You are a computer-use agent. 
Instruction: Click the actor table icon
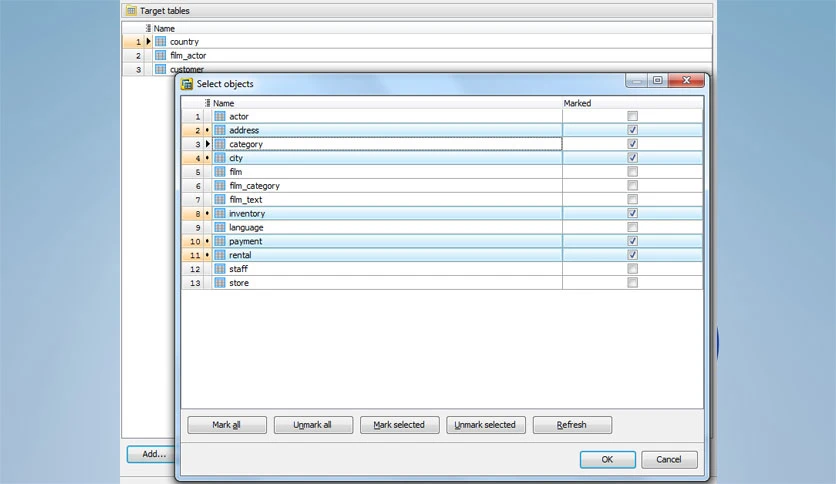[x=220, y=116]
